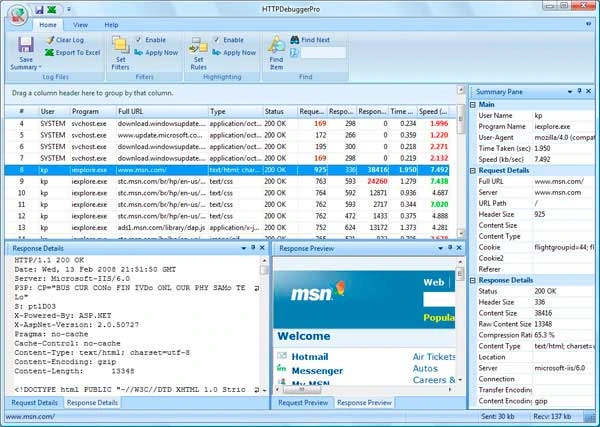Click the Find Next binoculars icon
600x427 pixels.
[x=294, y=39]
